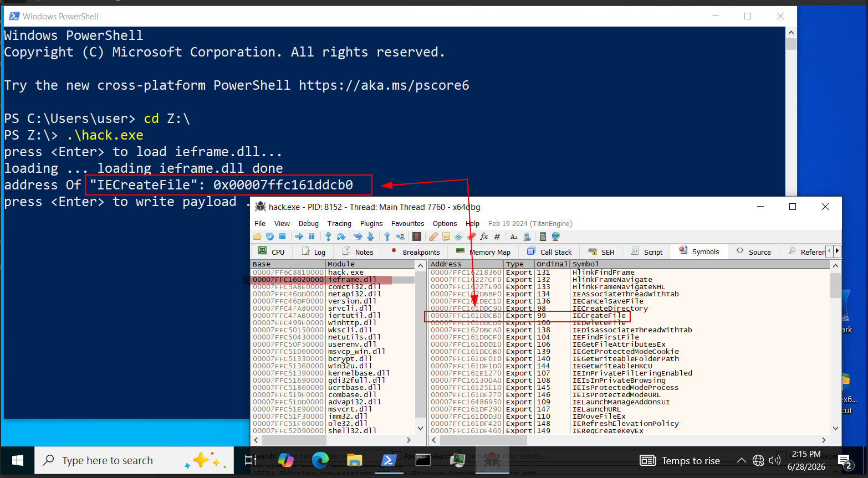Sort modules by the Base column header
868x478 pixels.
click(x=288, y=264)
